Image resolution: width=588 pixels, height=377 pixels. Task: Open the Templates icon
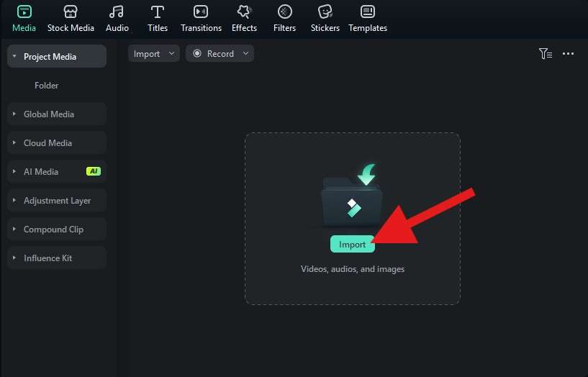pos(368,12)
